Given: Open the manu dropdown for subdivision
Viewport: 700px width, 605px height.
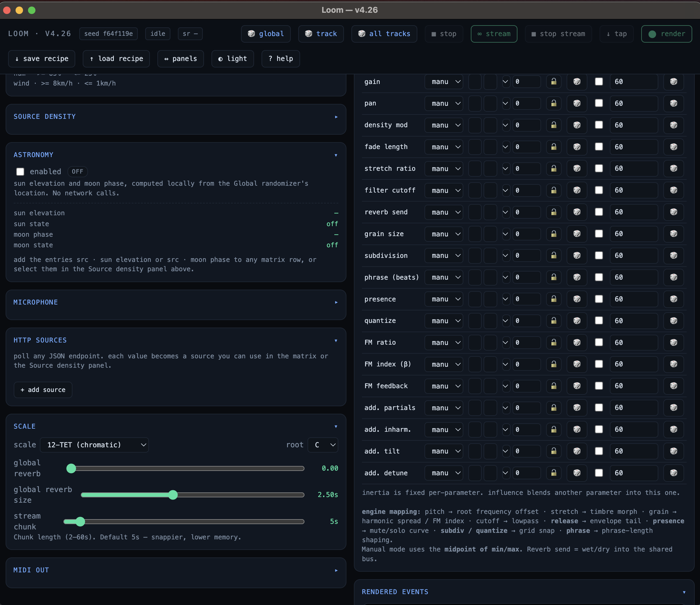Looking at the screenshot, I should click(x=444, y=255).
